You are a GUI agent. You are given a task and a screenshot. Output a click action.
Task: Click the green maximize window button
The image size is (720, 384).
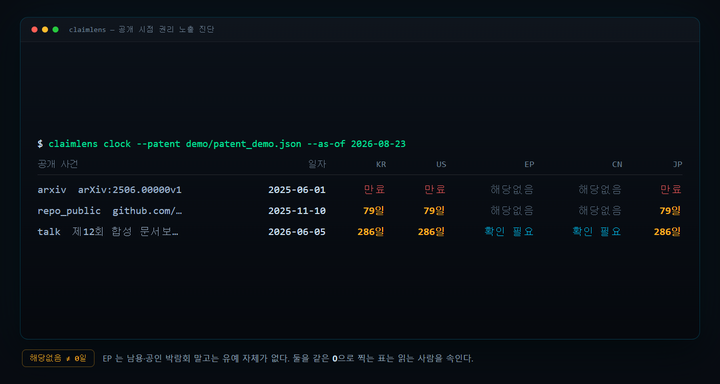coord(56,30)
